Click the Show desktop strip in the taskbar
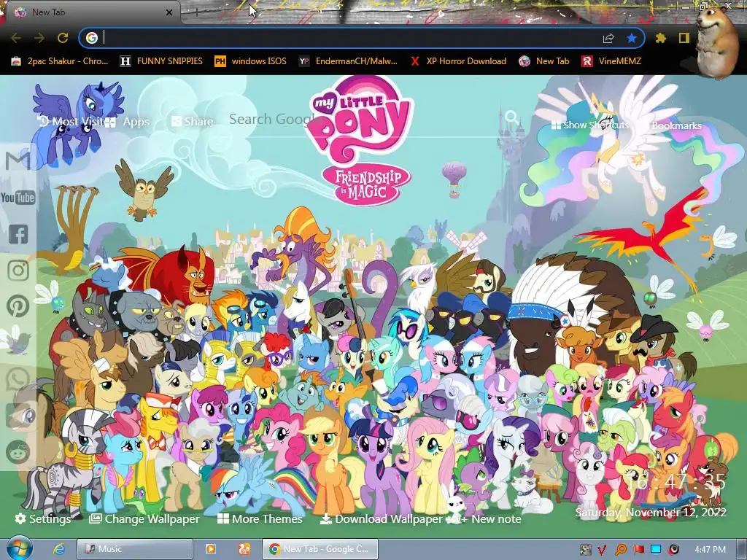The width and height of the screenshot is (747, 560). pyautogui.click(x=742, y=549)
